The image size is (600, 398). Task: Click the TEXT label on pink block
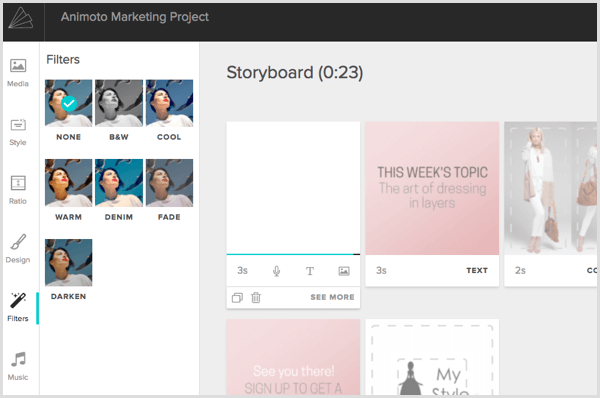pos(477,271)
